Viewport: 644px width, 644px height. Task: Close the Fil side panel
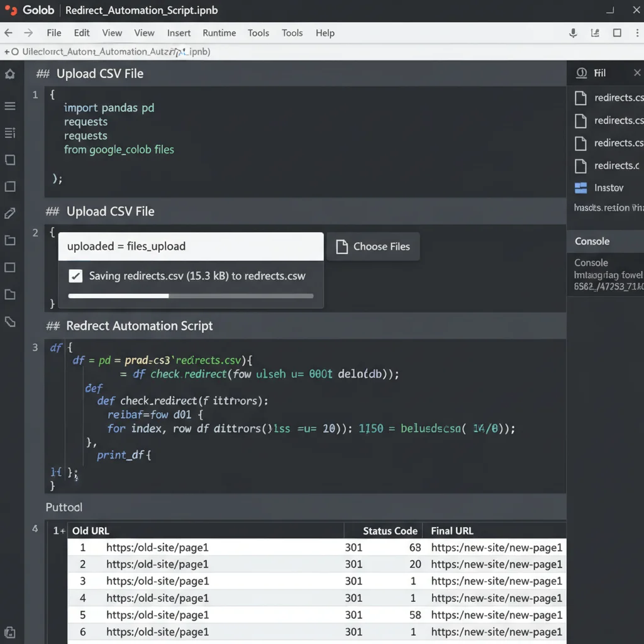636,73
